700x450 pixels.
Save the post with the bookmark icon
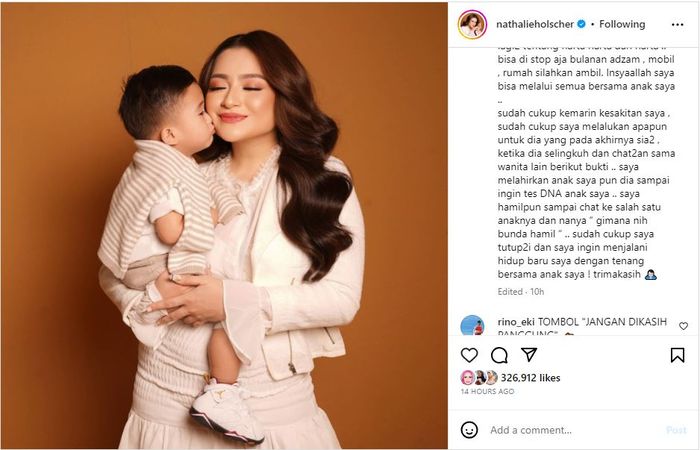tap(677, 355)
